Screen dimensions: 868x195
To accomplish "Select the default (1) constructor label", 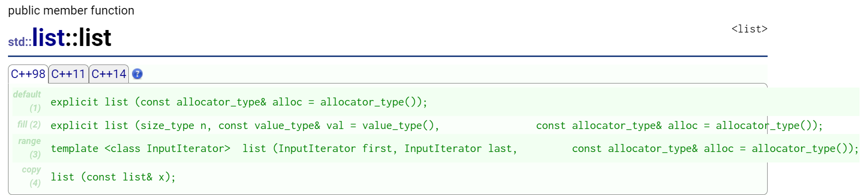I will 27,101.
